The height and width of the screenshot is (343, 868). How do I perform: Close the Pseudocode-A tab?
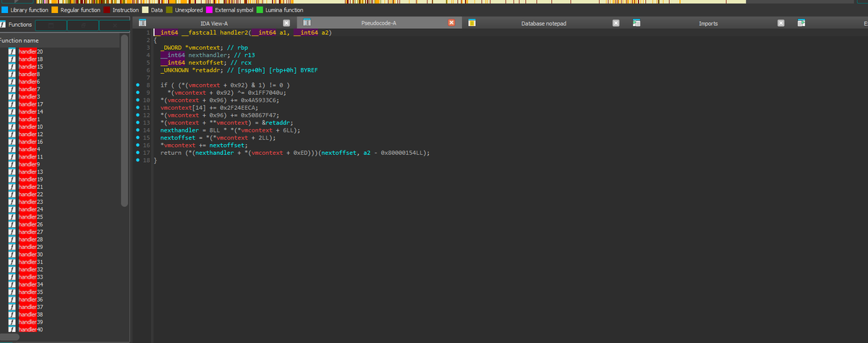[x=451, y=24]
